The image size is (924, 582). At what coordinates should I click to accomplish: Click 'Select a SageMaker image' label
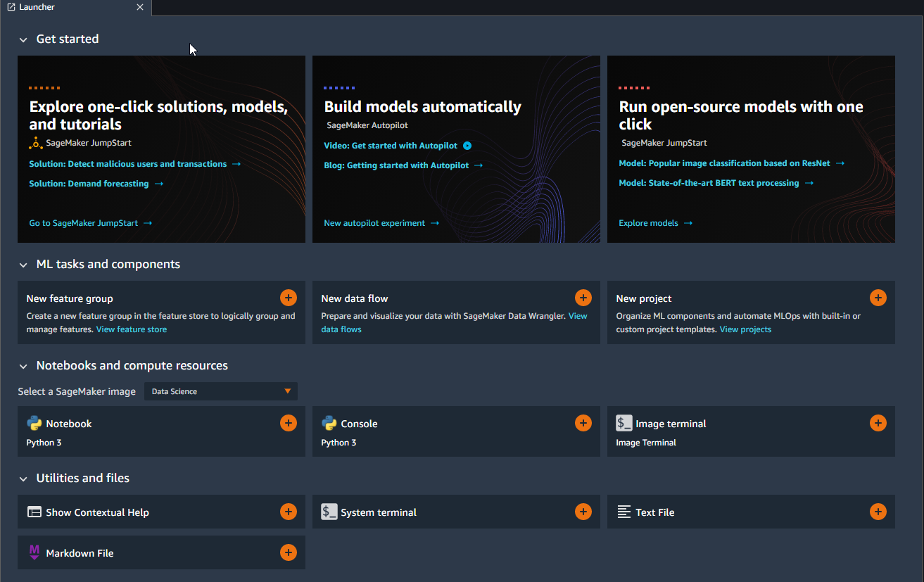[77, 391]
